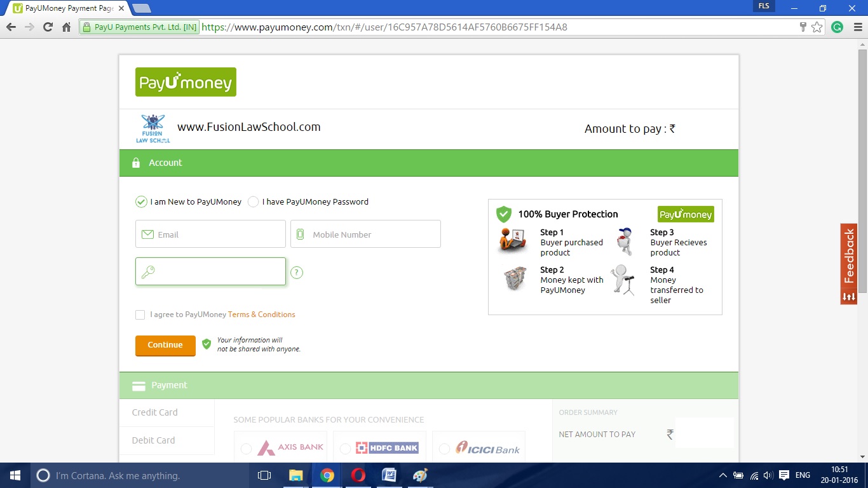Viewport: 868px width, 488px height.
Task: Open Microsoft Word from the taskbar
Action: click(389, 475)
